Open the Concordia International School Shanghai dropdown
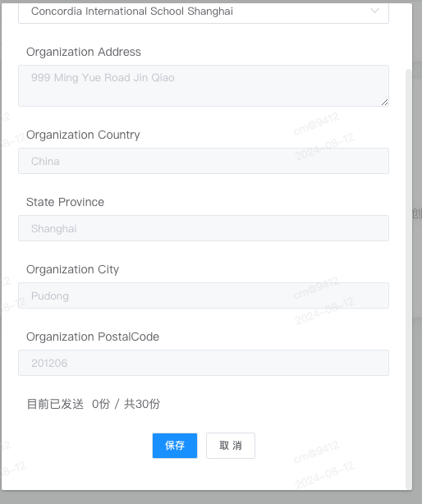 (204, 11)
